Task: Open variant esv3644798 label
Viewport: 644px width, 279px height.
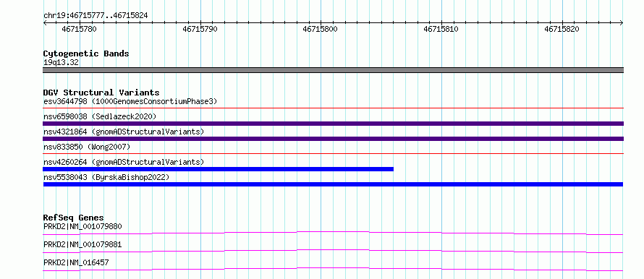Action: (130, 101)
